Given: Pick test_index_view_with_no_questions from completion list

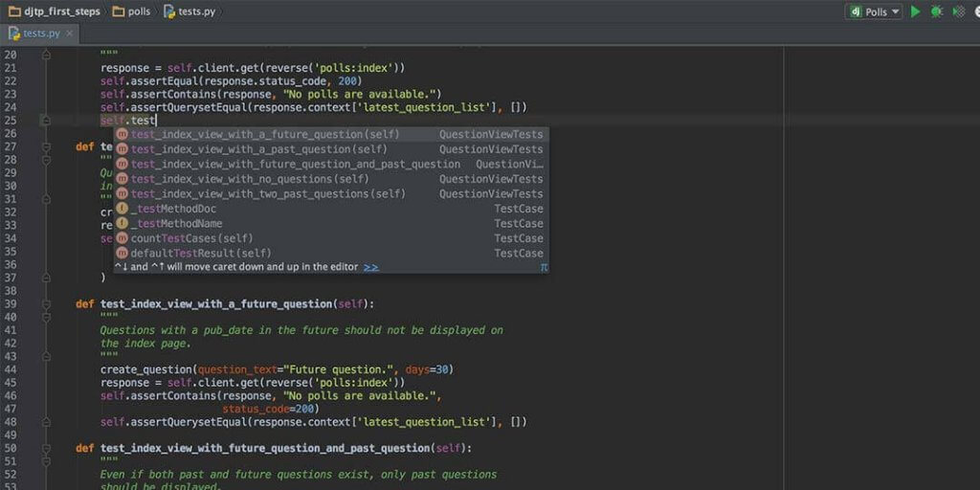Looking at the screenshot, I should 331,179.
